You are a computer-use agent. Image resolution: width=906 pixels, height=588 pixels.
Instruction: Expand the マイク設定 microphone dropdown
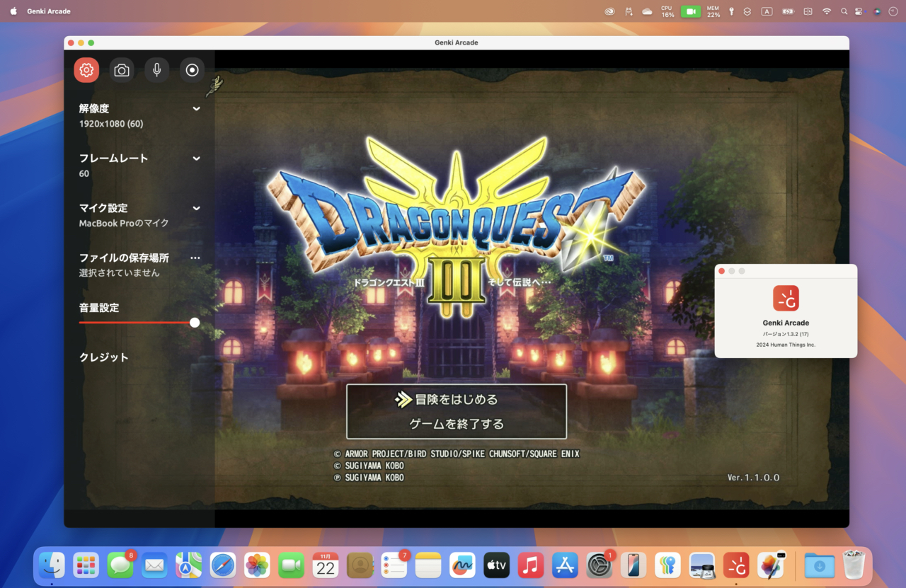(196, 208)
